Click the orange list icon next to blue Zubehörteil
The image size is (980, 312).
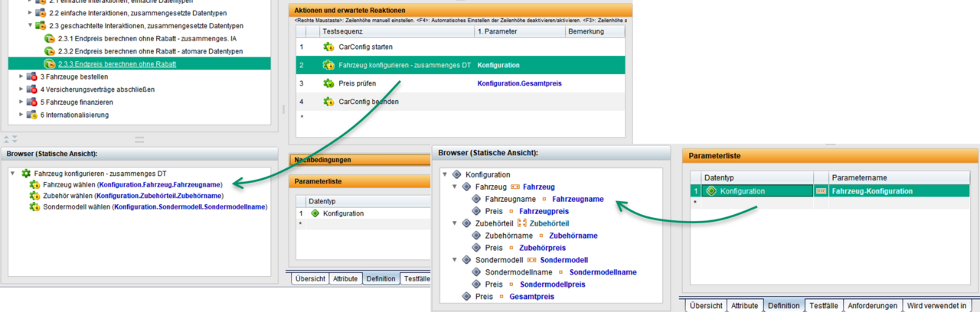(x=522, y=223)
